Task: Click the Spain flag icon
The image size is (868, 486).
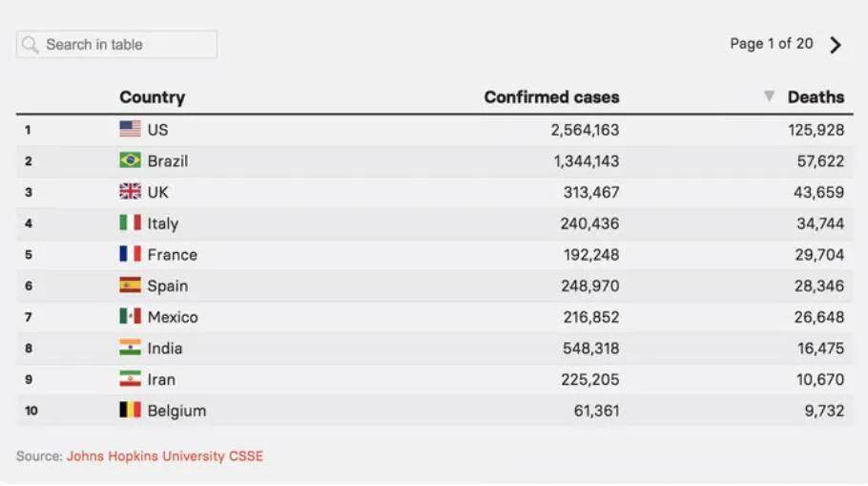Action: [130, 285]
